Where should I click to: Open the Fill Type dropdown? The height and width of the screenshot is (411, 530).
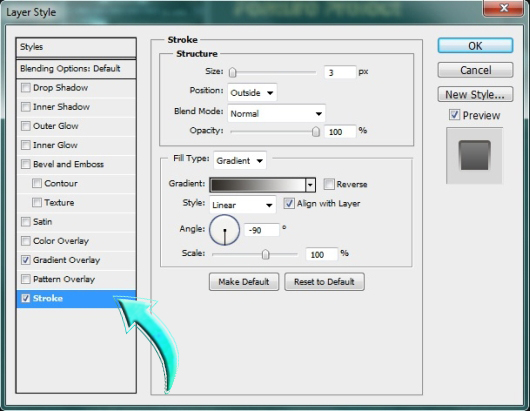[x=240, y=161]
